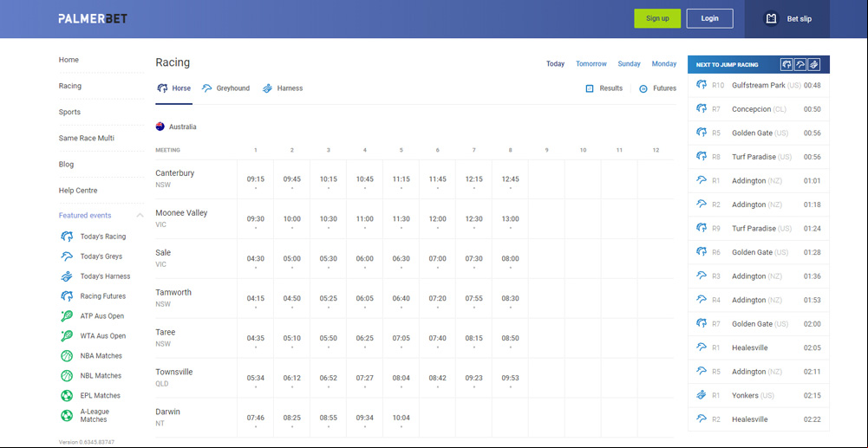Open Golden Gate R5 next to jump
The height and width of the screenshot is (448, 868).
pos(759,133)
